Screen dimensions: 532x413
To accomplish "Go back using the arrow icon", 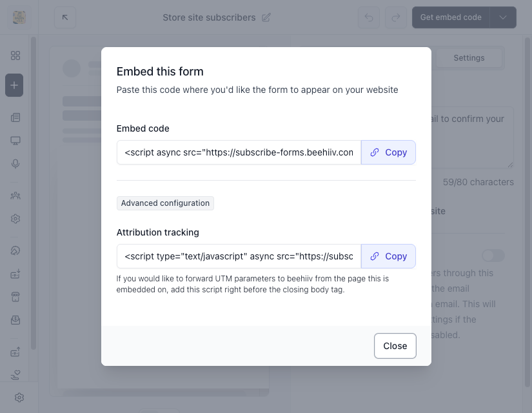I will point(65,17).
